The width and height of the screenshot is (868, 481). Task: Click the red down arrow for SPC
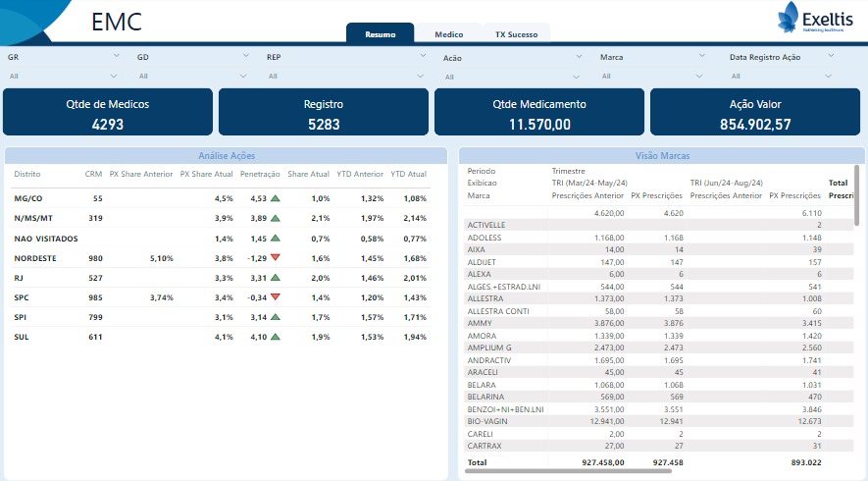pos(276,297)
